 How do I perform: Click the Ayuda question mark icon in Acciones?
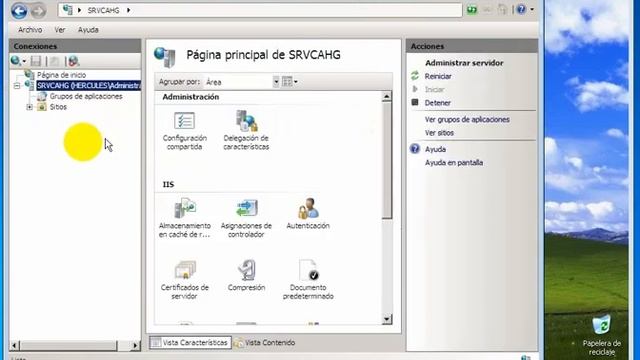click(x=415, y=149)
